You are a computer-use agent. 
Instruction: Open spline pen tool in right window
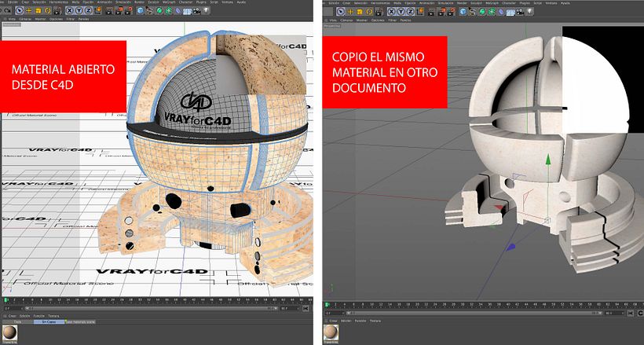coord(472,12)
